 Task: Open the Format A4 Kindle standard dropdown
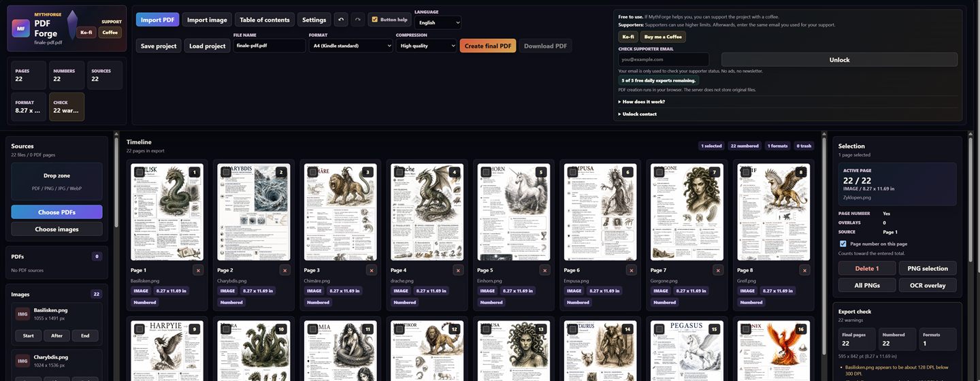(351, 46)
